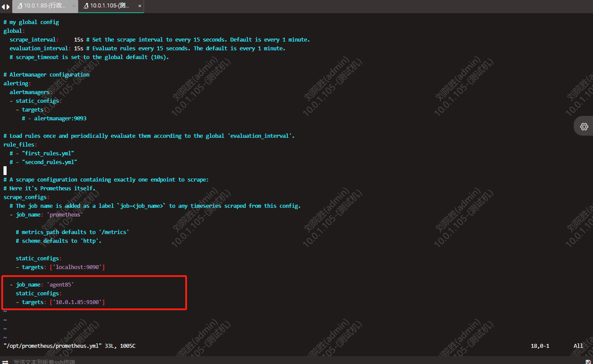
Task: Click the job_name 'agent85' line
Action: point(42,284)
